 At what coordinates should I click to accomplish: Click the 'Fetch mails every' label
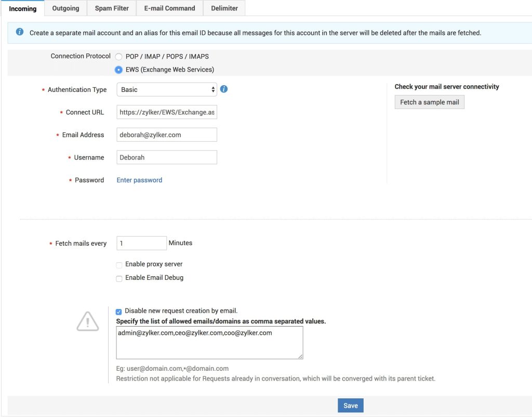(81, 244)
